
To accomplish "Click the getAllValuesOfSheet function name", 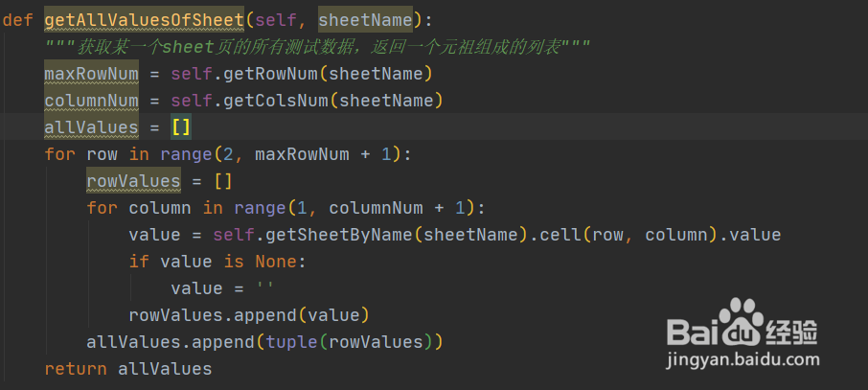I will [144, 20].
